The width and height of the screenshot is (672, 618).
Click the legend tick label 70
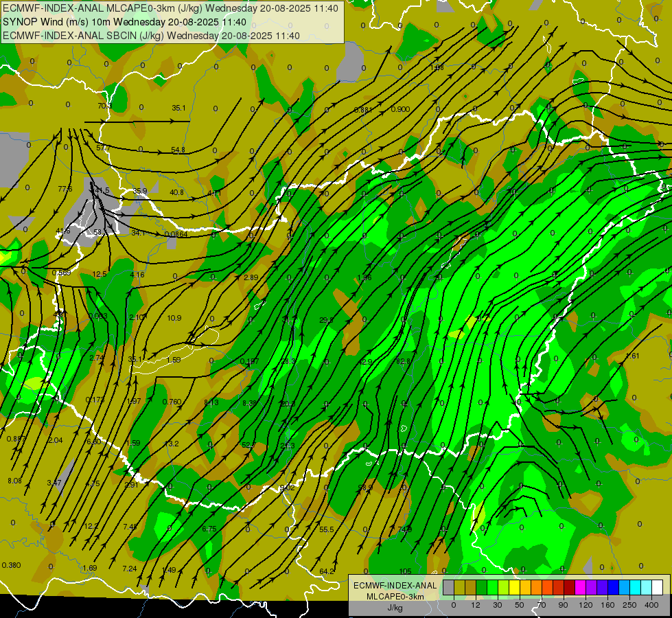(542, 605)
